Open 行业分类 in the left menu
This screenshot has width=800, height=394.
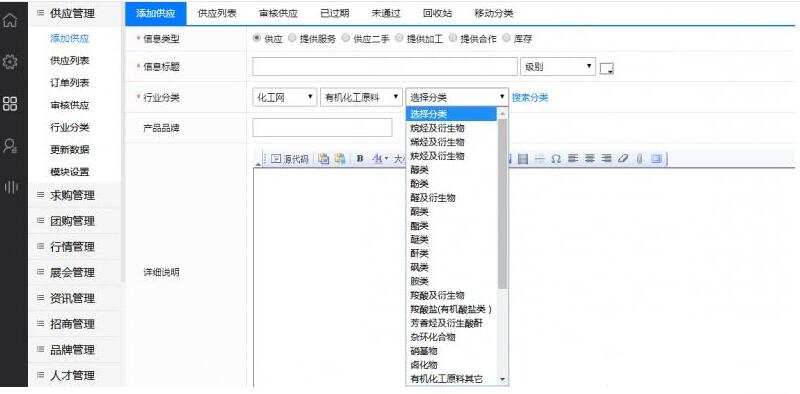click(70, 127)
